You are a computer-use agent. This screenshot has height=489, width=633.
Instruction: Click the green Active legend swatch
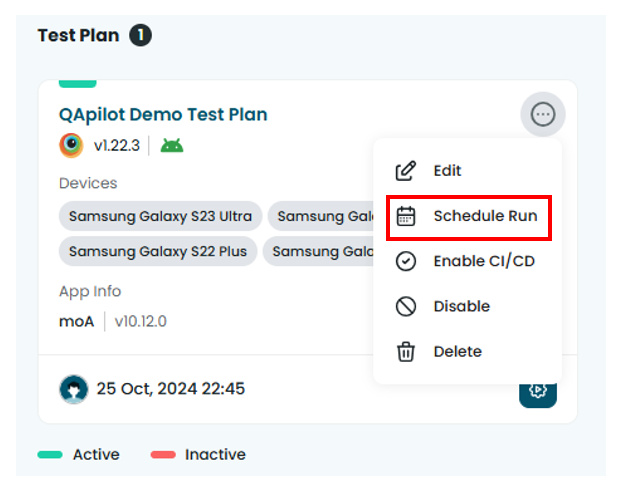[x=50, y=455]
